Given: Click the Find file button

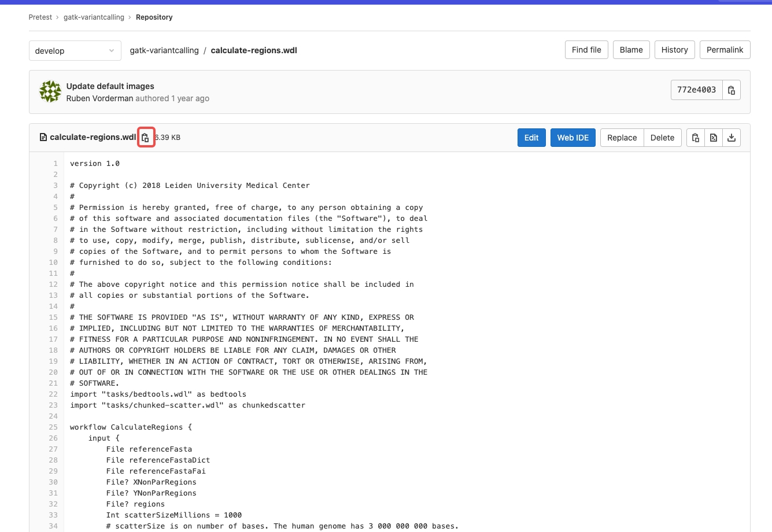Looking at the screenshot, I should click(x=586, y=50).
